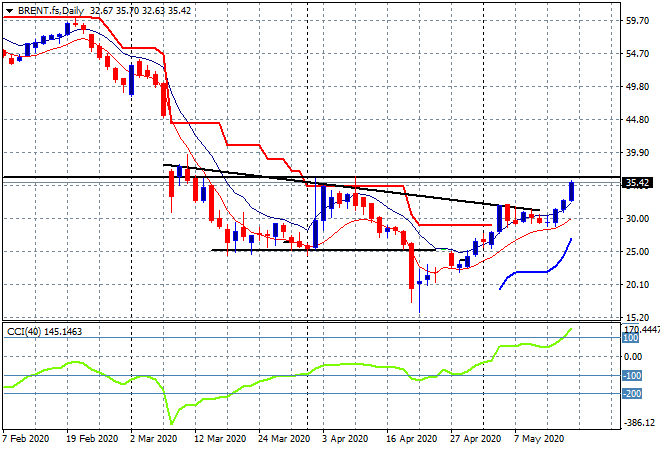Click the 35.42 current price tag
The height and width of the screenshot is (450, 660).
click(637, 183)
